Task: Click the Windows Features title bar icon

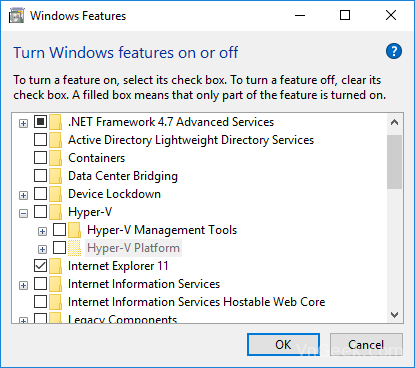Action: tap(16, 16)
